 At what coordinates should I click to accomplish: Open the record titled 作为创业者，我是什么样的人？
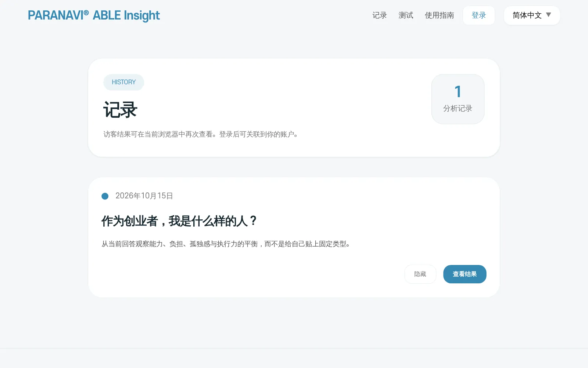(179, 221)
